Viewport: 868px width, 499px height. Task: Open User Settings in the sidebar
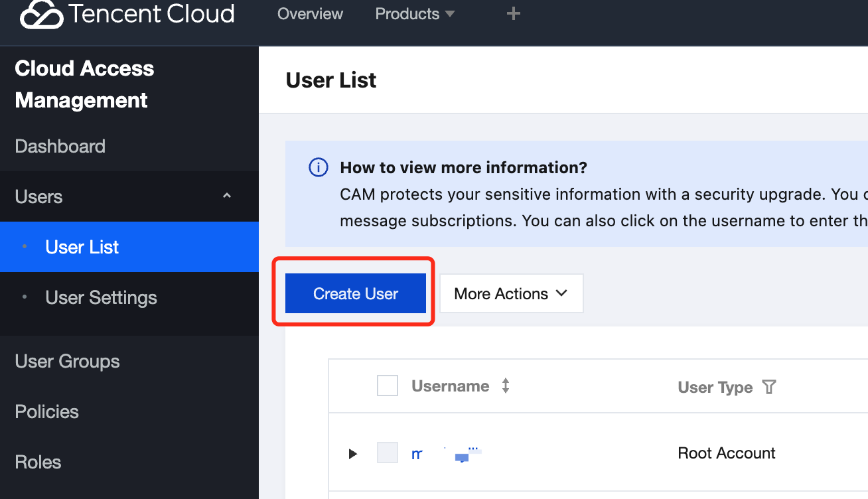click(x=101, y=298)
